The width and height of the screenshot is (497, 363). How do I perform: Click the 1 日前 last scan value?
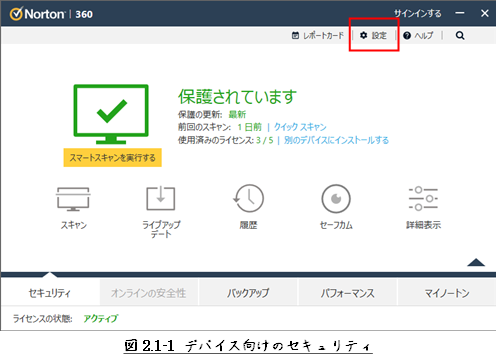249,127
